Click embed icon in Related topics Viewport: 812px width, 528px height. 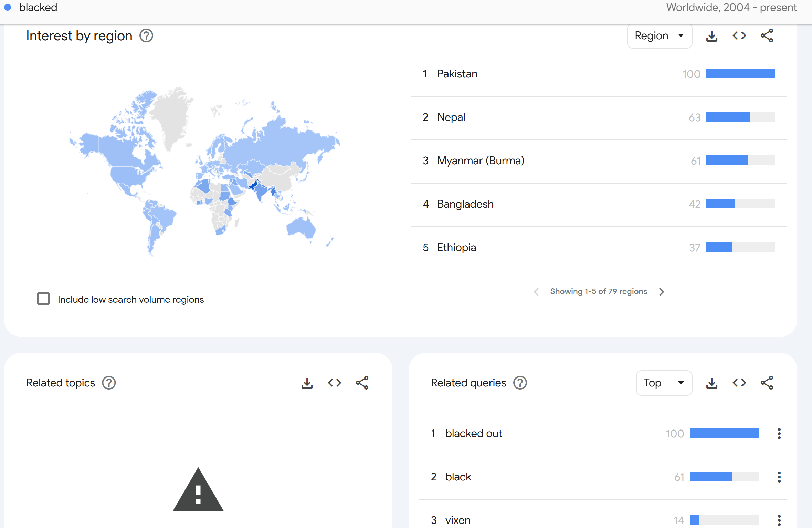(334, 383)
